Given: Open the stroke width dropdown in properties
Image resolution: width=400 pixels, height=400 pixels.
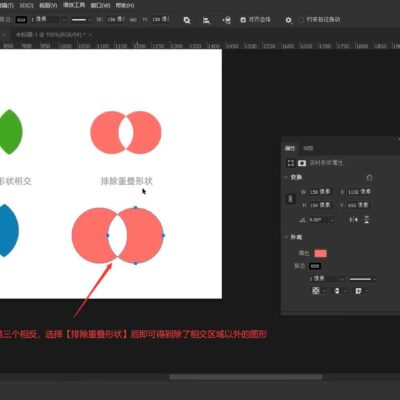Looking at the screenshot, I should pos(342,279).
